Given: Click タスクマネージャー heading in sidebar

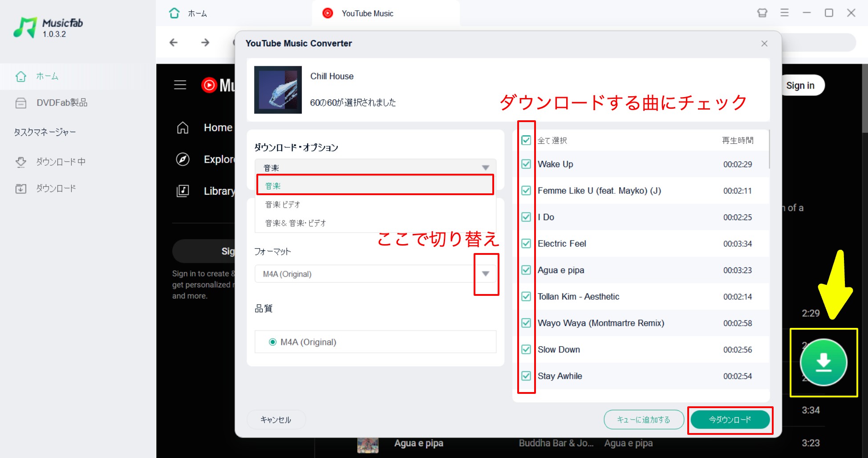Looking at the screenshot, I should (x=45, y=132).
